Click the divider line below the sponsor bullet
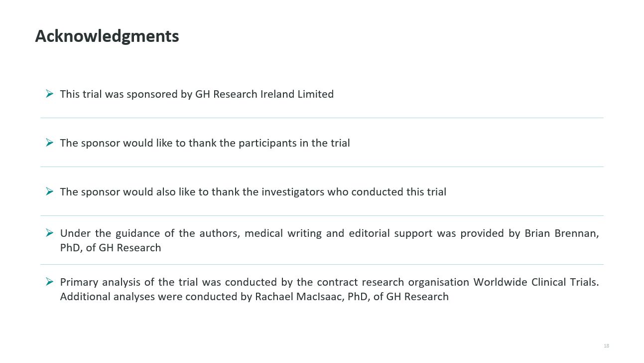Screen dimensions: 644x363 coord(322,118)
